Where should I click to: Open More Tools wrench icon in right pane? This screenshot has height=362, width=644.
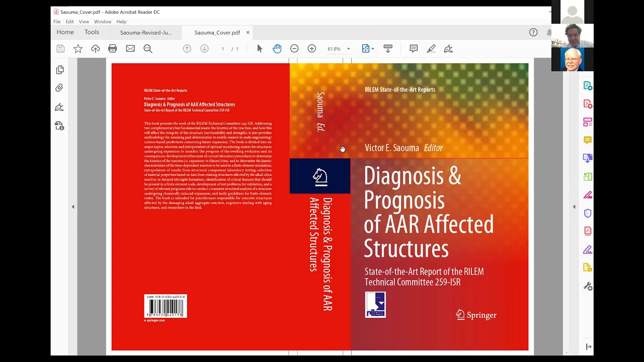tap(588, 287)
